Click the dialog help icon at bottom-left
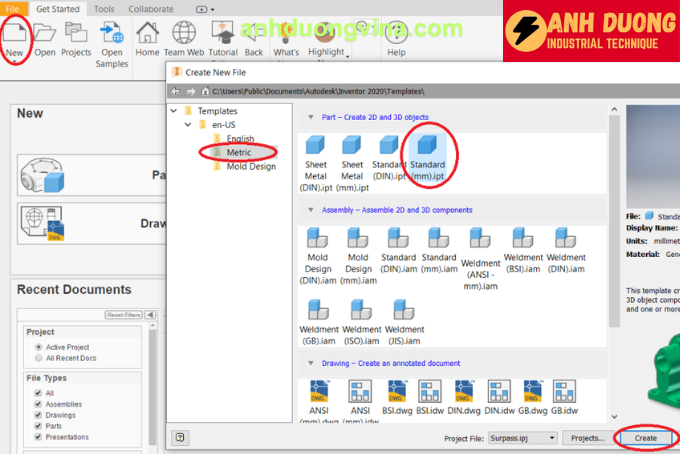 tap(180, 437)
